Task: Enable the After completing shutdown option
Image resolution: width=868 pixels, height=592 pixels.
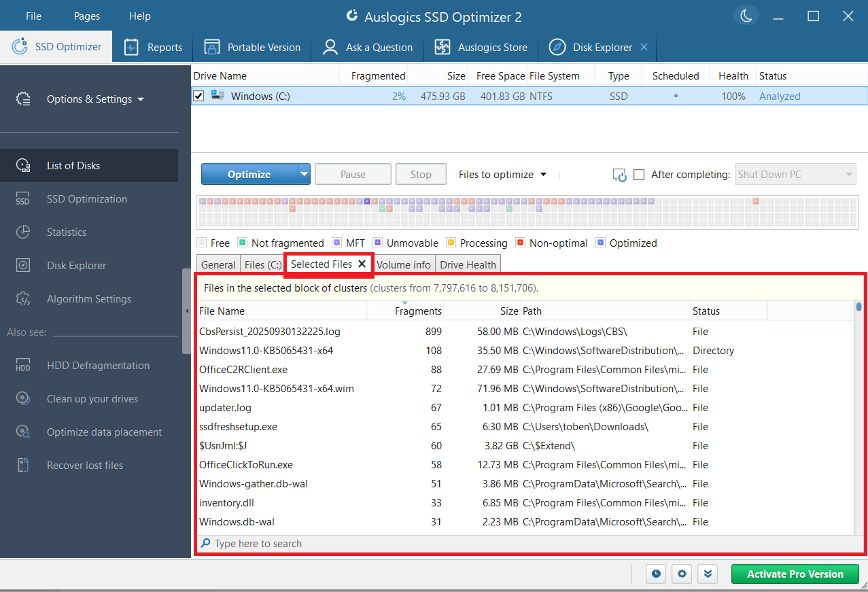Action: (x=638, y=174)
